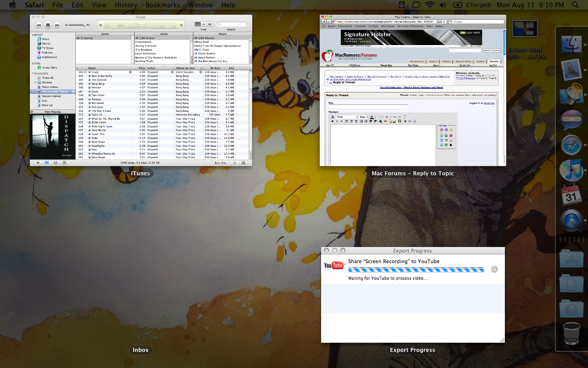Click Log Out in forum navbar
The height and width of the screenshot is (368, 588).
(x=493, y=65)
